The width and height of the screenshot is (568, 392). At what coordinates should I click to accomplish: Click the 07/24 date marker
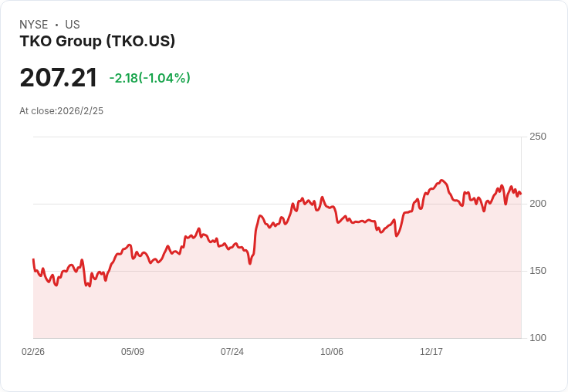click(x=232, y=351)
